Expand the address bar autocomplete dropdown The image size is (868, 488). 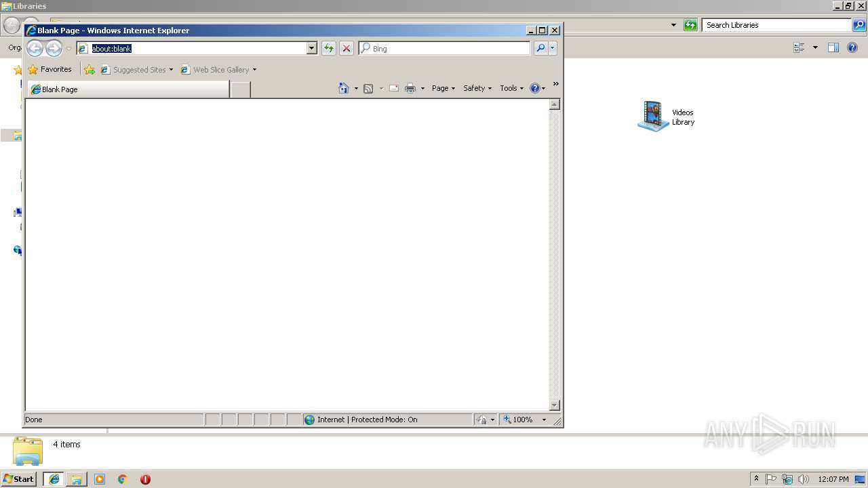point(312,48)
